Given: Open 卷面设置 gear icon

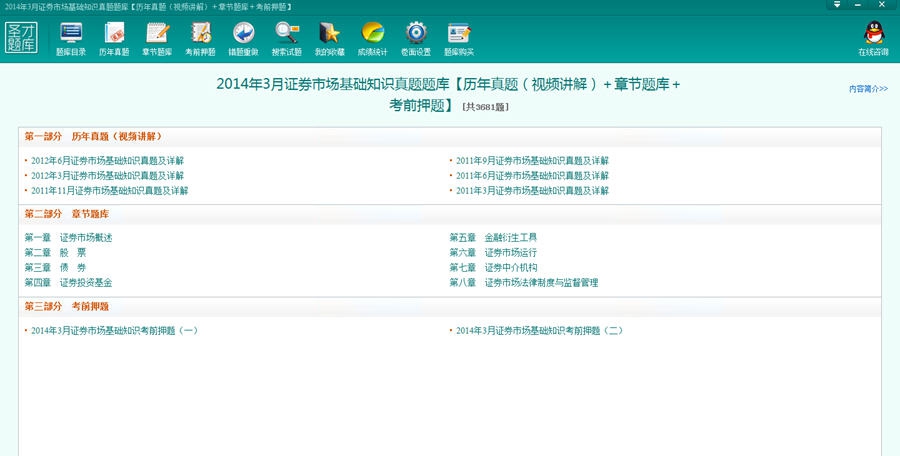Looking at the screenshot, I should pyautogui.click(x=416, y=38).
